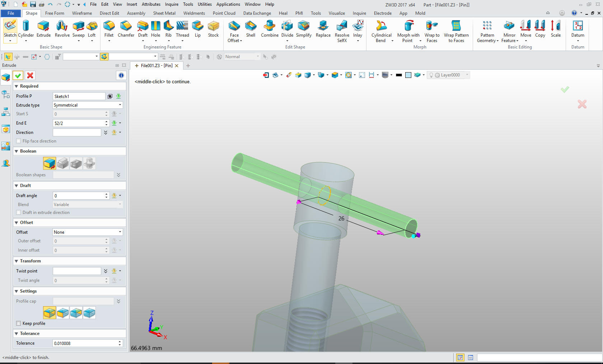The width and height of the screenshot is (603, 364).
Task: Select the Remove boolean option
Action: 76,163
